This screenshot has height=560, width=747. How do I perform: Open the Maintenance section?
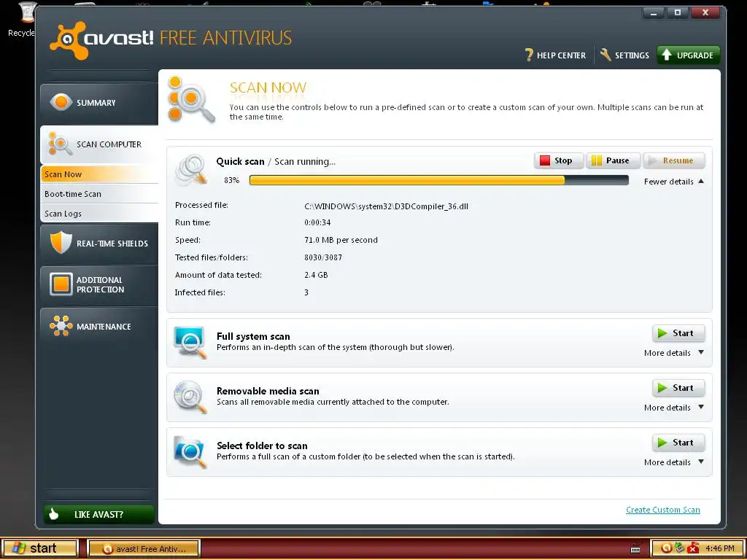pyautogui.click(x=99, y=327)
